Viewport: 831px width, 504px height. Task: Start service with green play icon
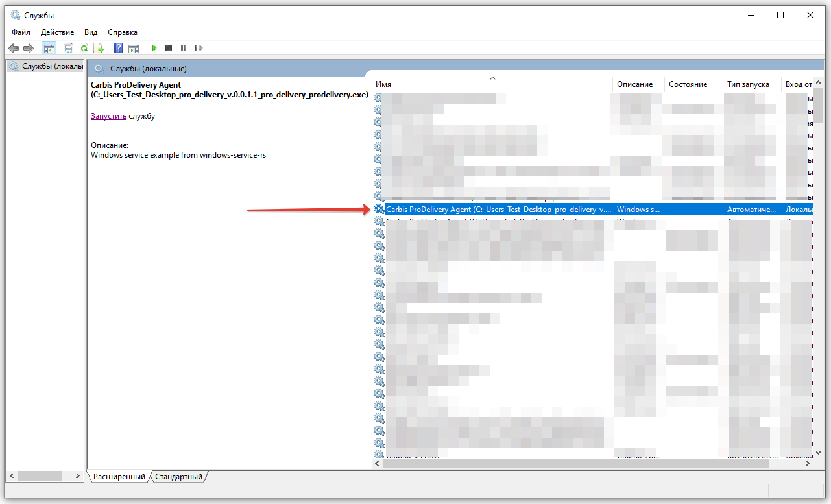click(154, 48)
